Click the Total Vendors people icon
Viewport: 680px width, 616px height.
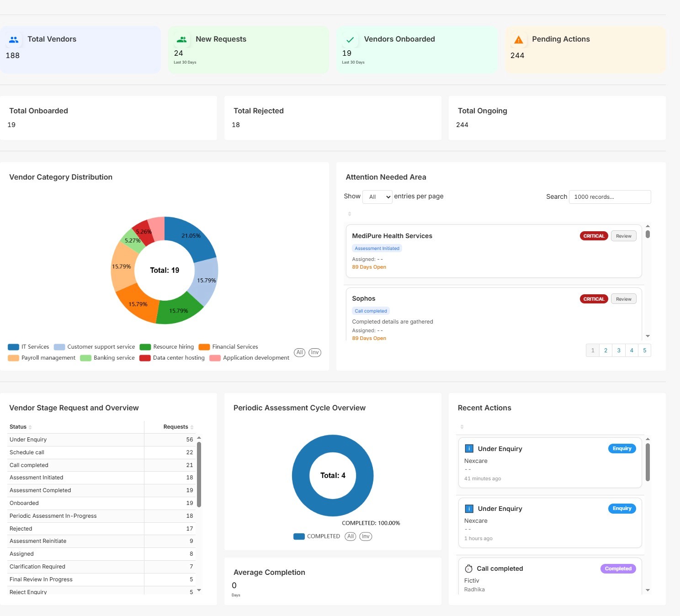pyautogui.click(x=14, y=40)
